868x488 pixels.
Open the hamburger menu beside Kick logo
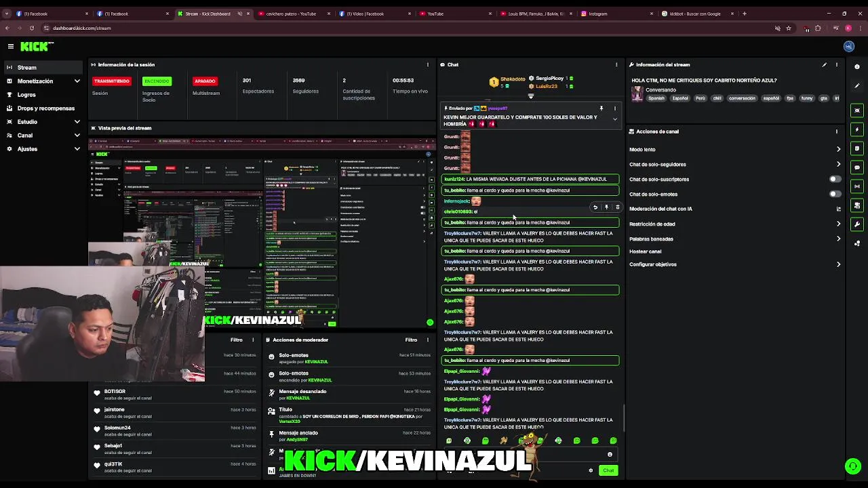[11, 46]
